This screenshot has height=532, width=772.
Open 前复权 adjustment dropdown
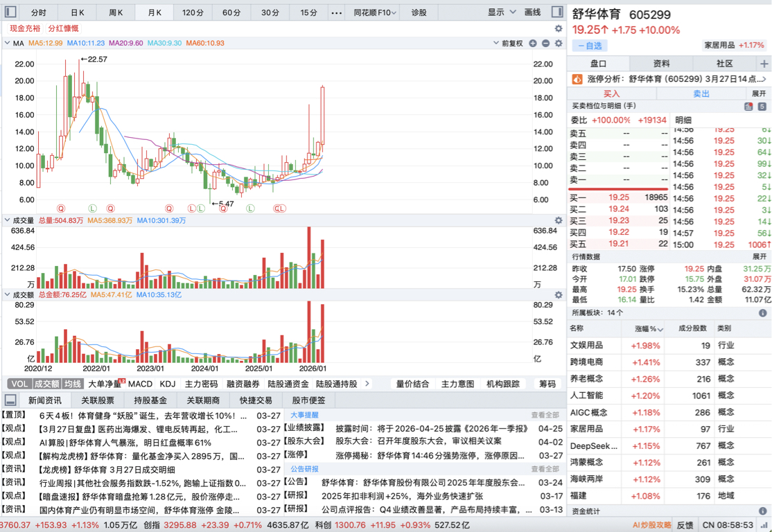[x=509, y=44]
